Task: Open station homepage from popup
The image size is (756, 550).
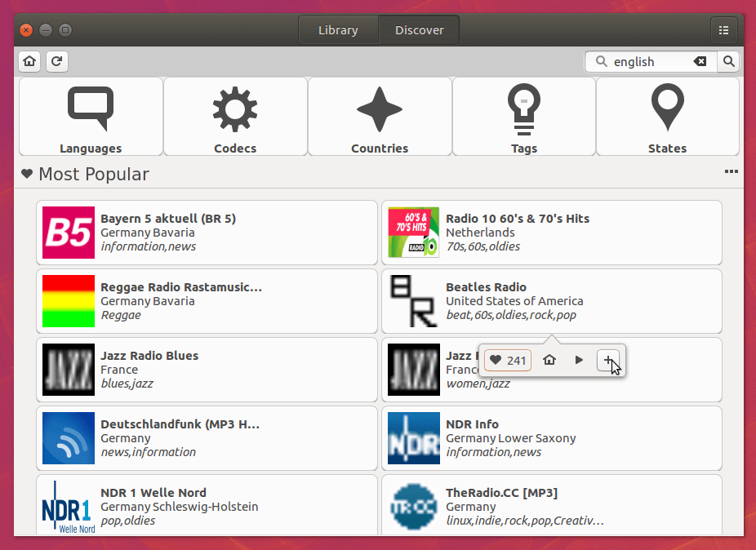Action: pos(549,360)
